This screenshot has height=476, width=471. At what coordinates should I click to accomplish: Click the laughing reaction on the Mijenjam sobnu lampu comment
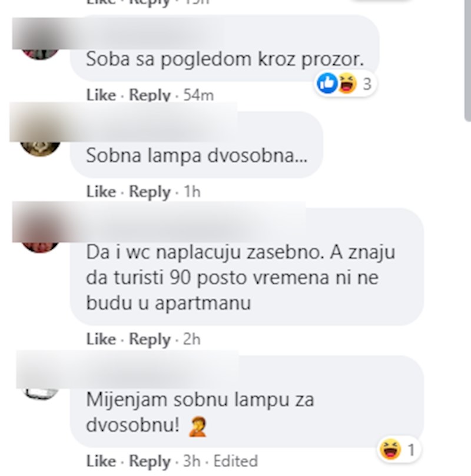(x=390, y=450)
